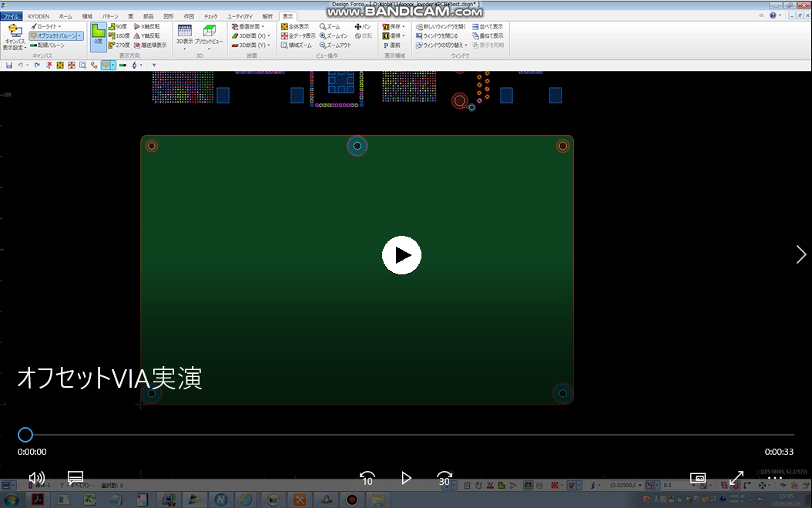Expand 復帰 restore dropdown
This screenshot has width=812, height=508.
point(404,35)
